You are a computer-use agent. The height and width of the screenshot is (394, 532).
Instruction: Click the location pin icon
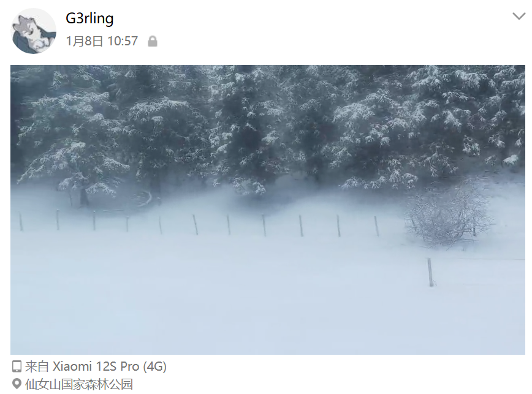click(17, 384)
